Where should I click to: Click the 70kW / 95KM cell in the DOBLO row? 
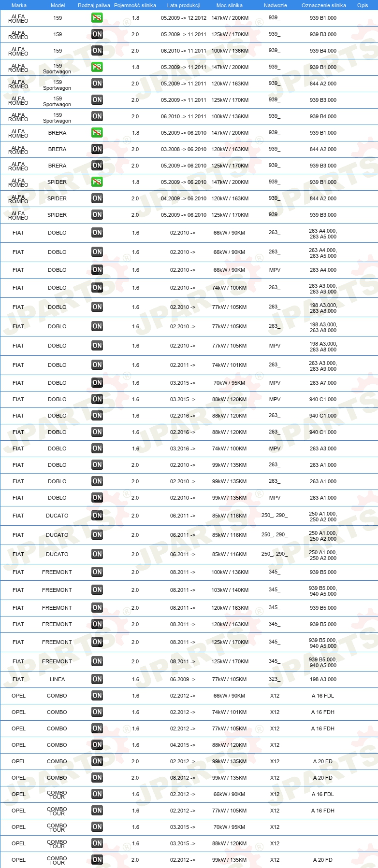point(230,383)
